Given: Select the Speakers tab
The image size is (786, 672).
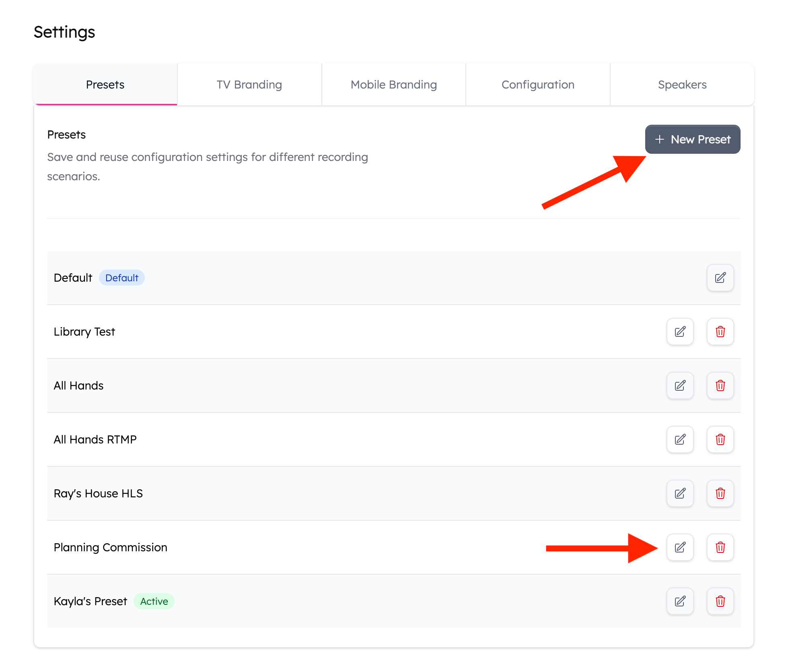Looking at the screenshot, I should pos(682,85).
